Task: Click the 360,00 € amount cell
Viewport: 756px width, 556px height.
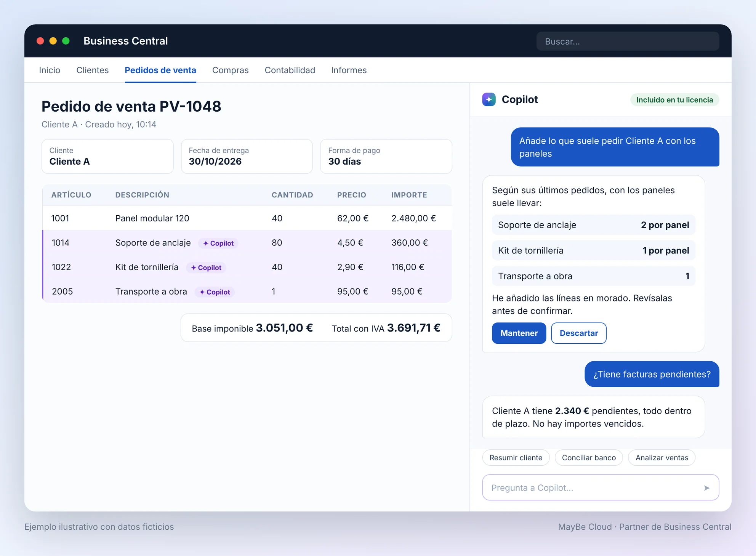Action: (x=410, y=243)
